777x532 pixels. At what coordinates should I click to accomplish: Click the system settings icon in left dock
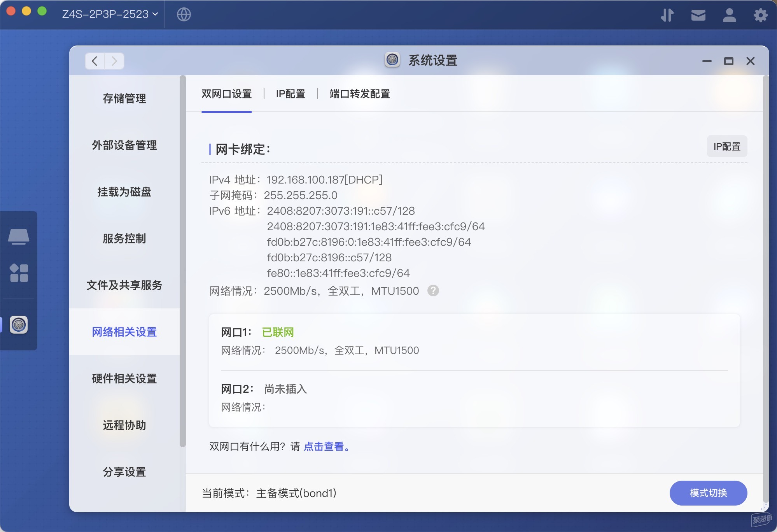pyautogui.click(x=19, y=325)
